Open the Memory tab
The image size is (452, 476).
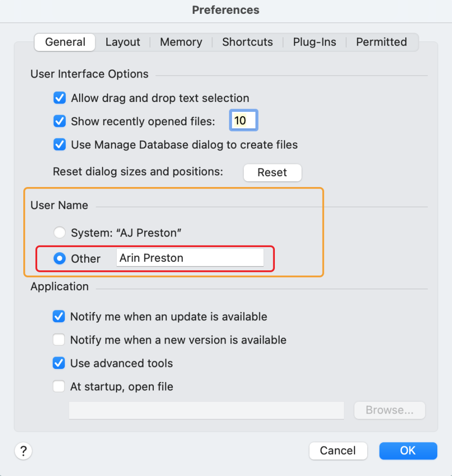coord(181,42)
